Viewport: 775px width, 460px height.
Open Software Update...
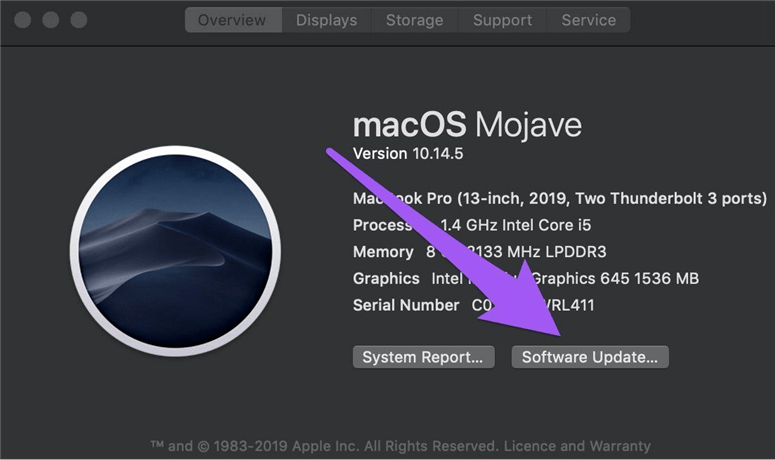(x=590, y=357)
